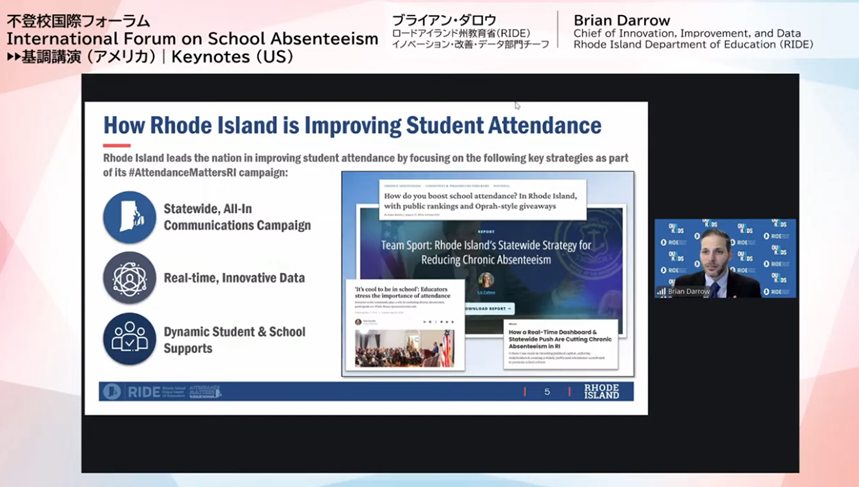Click the RIDE logo in slide footer
Screen dimensions: 859x487
click(144, 392)
